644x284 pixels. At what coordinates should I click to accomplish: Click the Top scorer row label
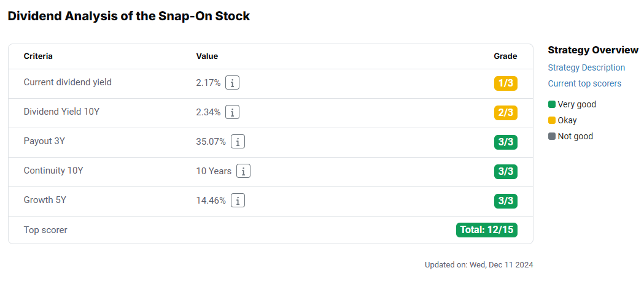coord(45,230)
